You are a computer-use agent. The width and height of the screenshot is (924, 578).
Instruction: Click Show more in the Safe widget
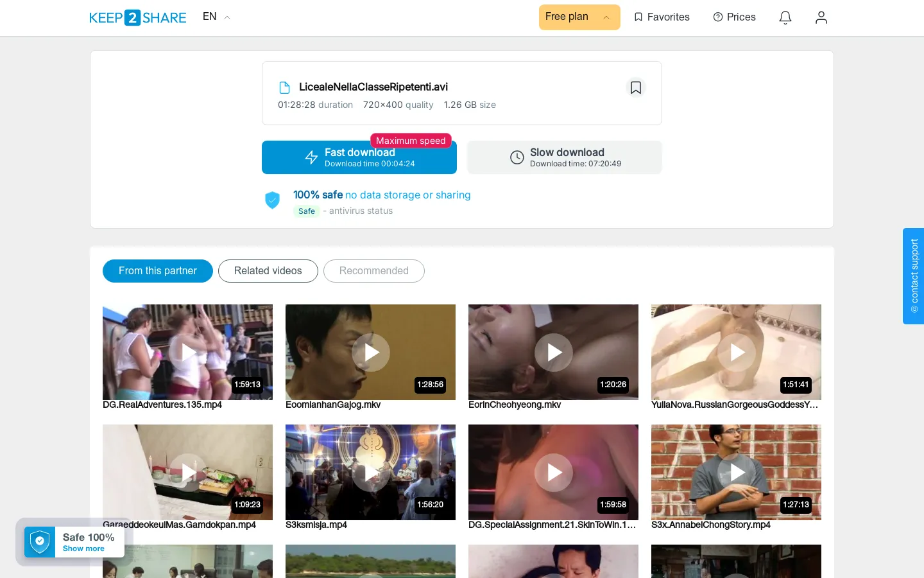83,549
